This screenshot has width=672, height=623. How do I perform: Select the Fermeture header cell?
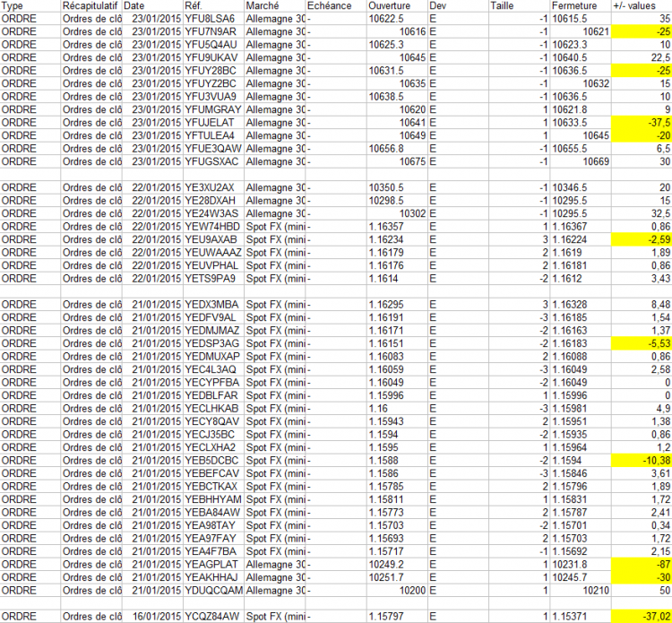tap(581, 6)
